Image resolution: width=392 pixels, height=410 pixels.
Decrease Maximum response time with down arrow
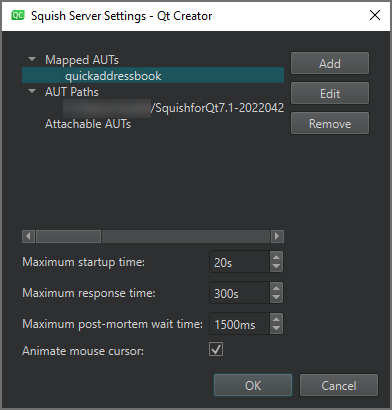point(276,298)
